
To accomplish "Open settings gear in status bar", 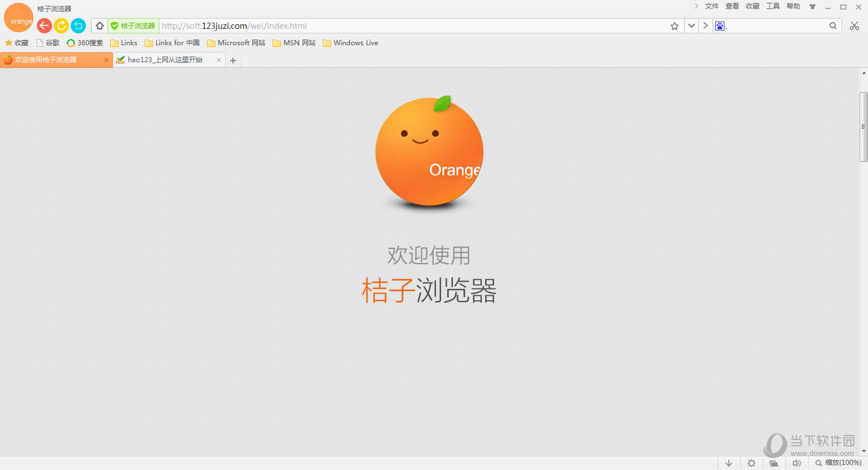I will coord(751,463).
